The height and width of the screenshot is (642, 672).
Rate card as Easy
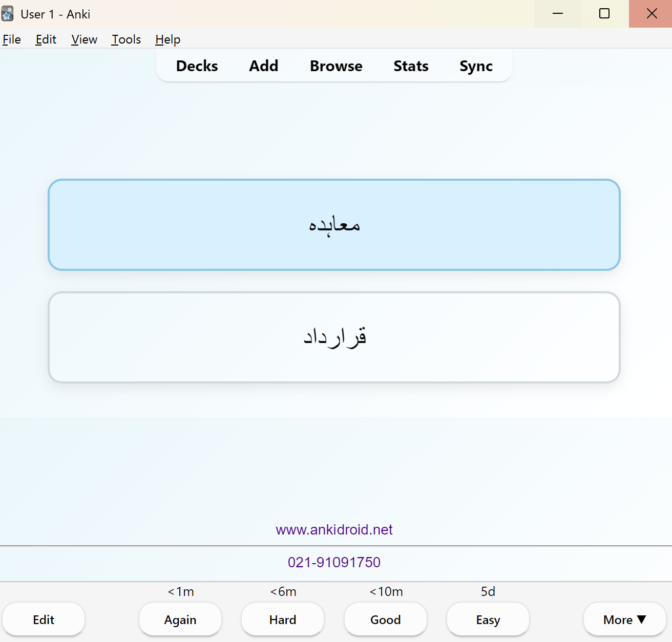pos(488,619)
